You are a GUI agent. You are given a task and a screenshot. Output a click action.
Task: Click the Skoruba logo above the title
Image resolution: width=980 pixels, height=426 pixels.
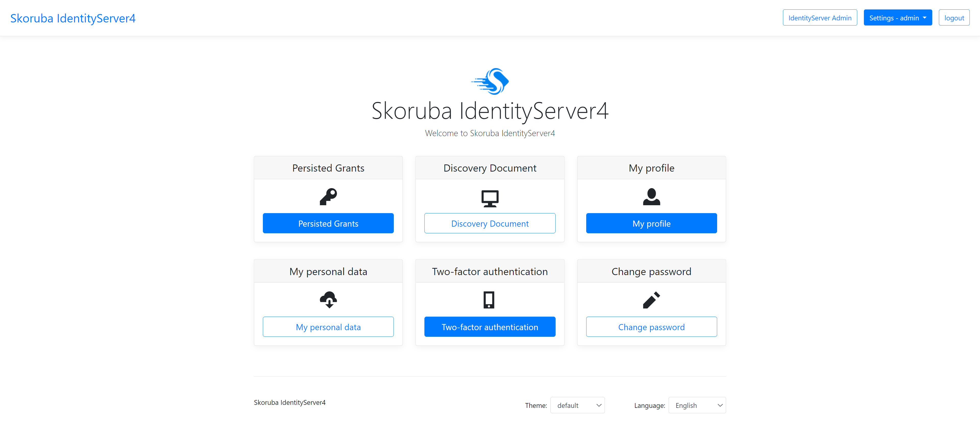(x=490, y=81)
